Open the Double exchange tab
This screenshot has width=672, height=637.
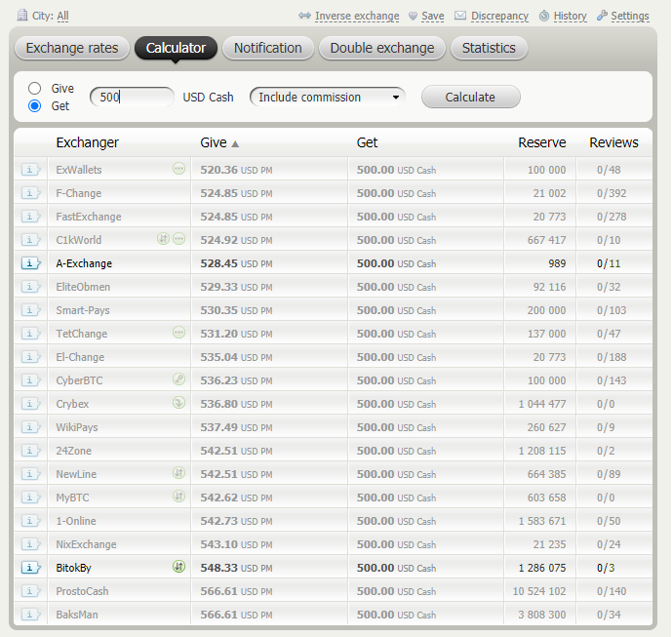tap(382, 48)
